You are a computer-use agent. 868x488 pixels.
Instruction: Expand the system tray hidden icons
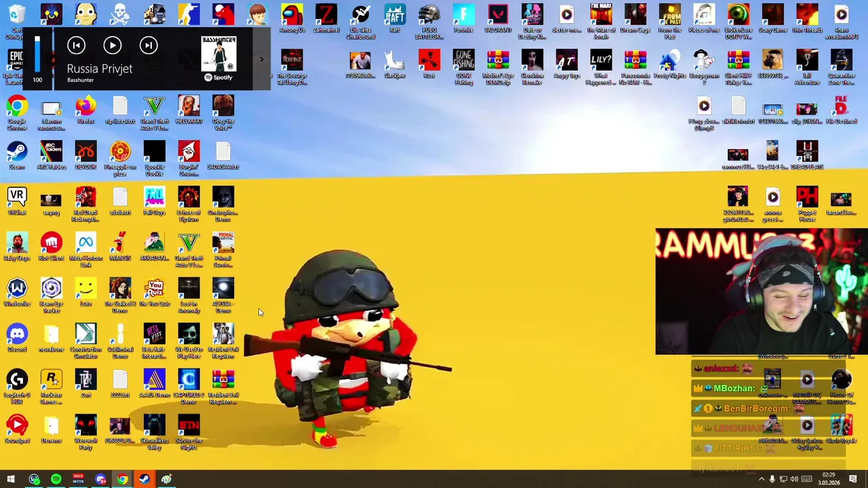click(x=761, y=480)
